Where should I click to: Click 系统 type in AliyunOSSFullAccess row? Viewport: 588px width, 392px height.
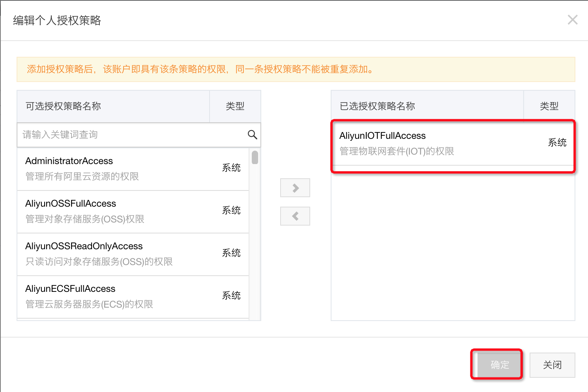pyautogui.click(x=231, y=210)
